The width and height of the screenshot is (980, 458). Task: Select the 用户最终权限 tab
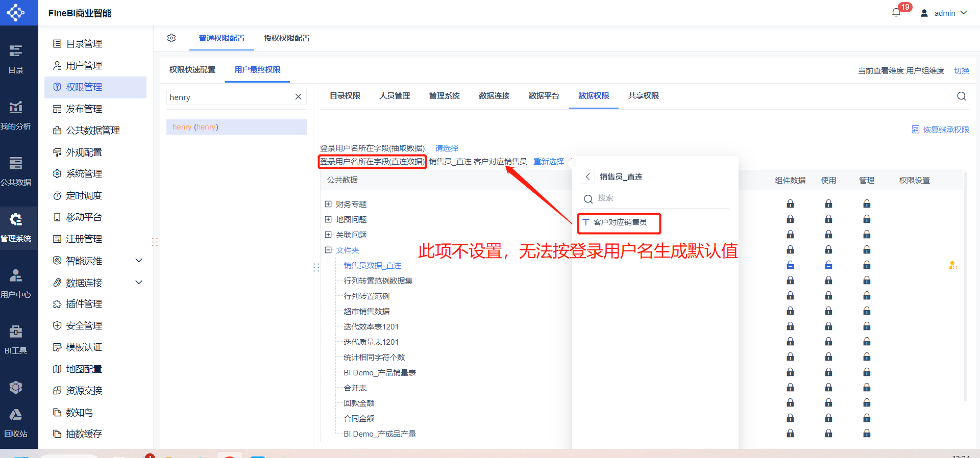[258, 70]
